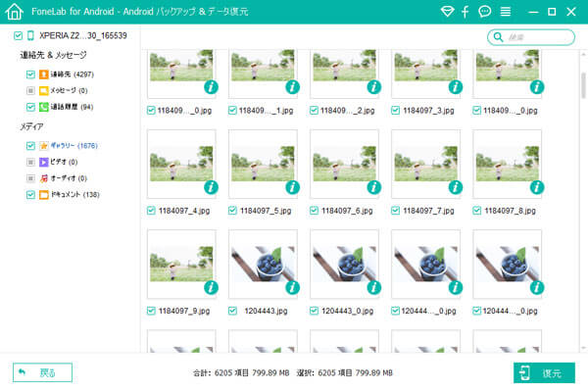This screenshot has height=391, width=588.
Task: Show info for 1204443.jpg
Action: 292,287
